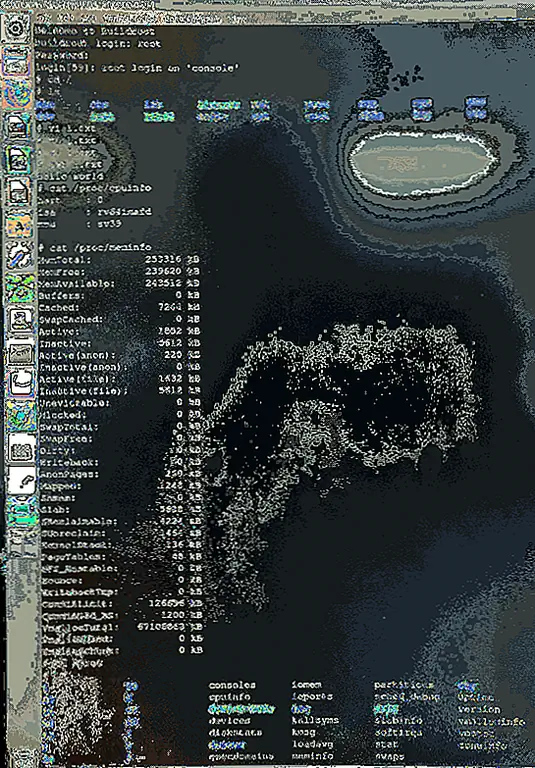Click the 'ioports' entry in listing

pos(312,697)
